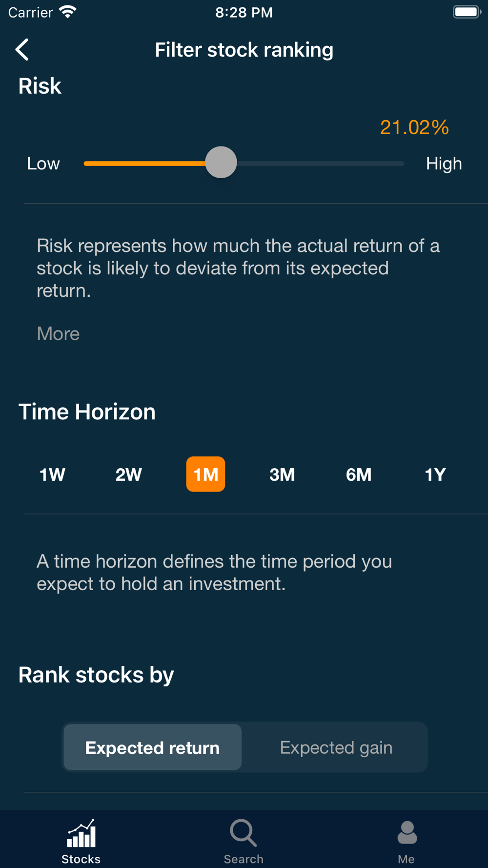Tap the 21.02% risk value

[414, 127]
